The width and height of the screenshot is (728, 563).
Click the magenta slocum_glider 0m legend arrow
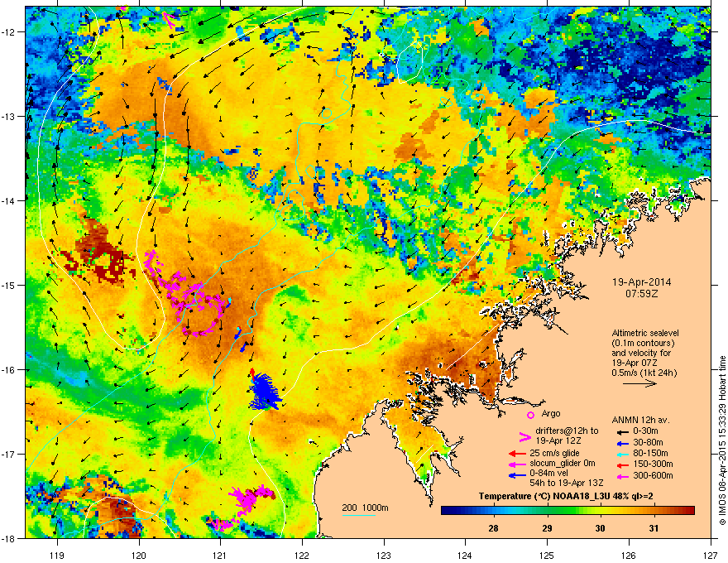tap(517, 464)
